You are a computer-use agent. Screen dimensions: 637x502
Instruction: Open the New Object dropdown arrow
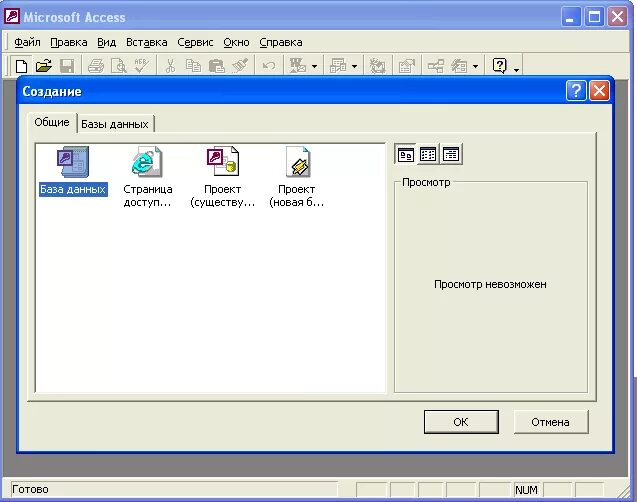pyautogui.click(x=475, y=66)
